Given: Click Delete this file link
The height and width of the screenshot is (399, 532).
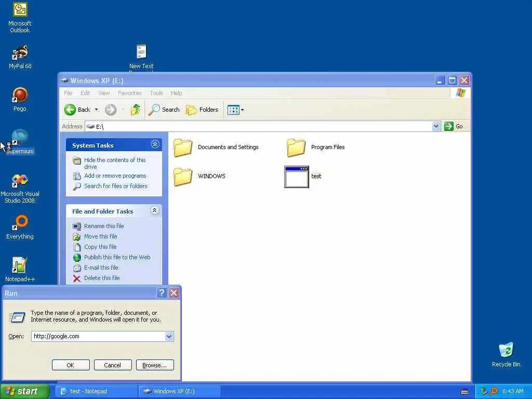Looking at the screenshot, I should click(x=102, y=278).
